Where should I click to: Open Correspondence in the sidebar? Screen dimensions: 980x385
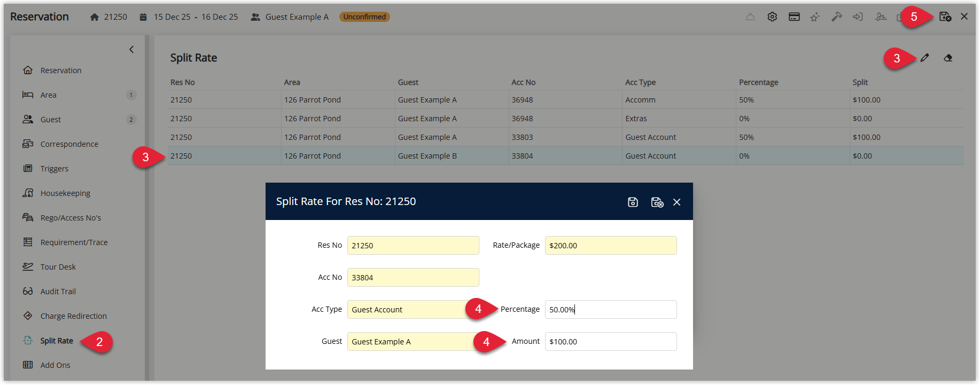(69, 144)
